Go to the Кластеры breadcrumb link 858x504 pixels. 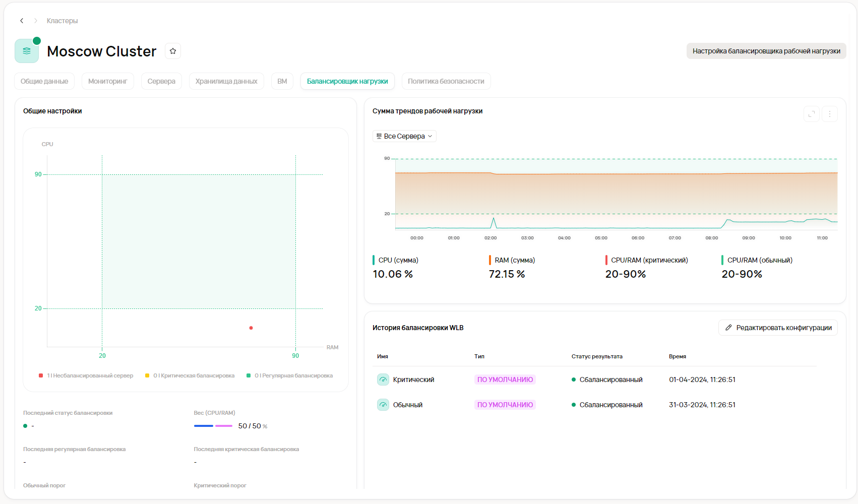point(62,21)
